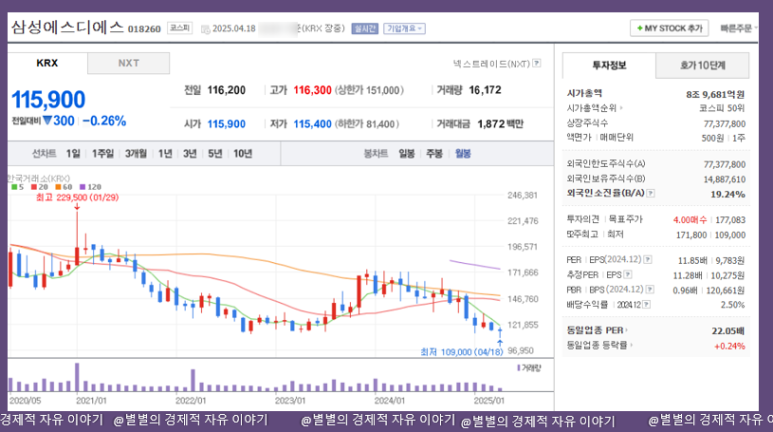Click purple 120-period moving average legend

[x=90, y=187]
